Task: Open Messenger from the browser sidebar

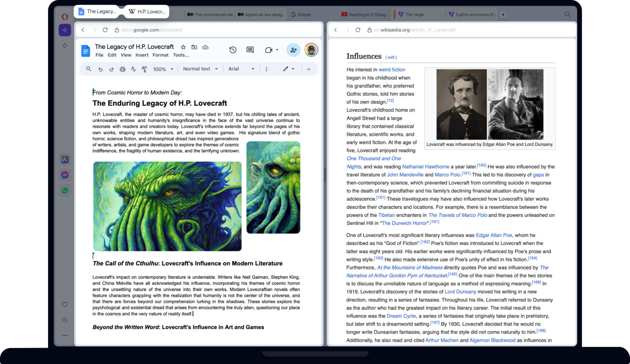Action: click(65, 175)
